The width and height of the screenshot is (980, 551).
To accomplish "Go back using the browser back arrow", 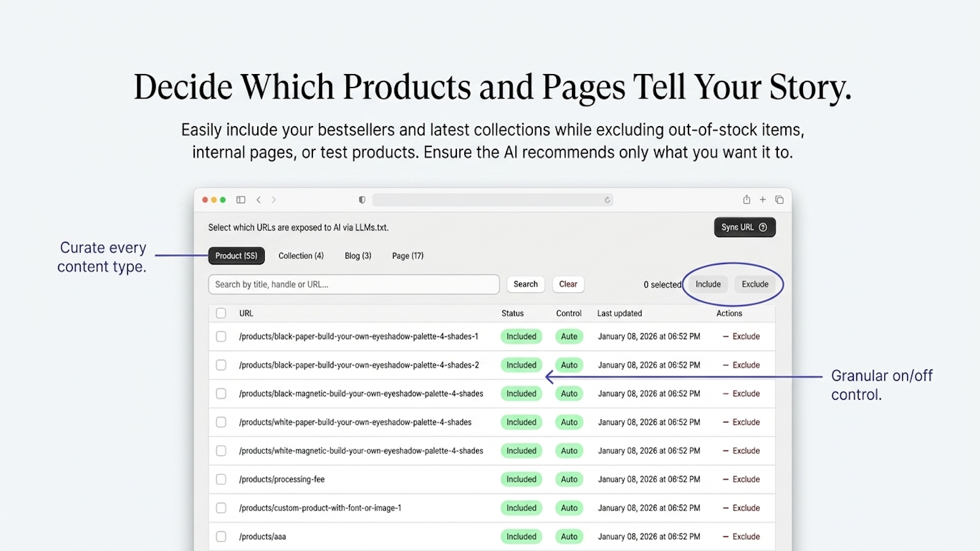I will click(x=258, y=200).
